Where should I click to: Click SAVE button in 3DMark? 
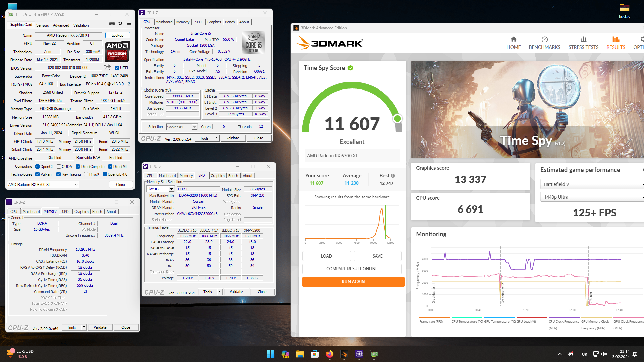coord(377,256)
